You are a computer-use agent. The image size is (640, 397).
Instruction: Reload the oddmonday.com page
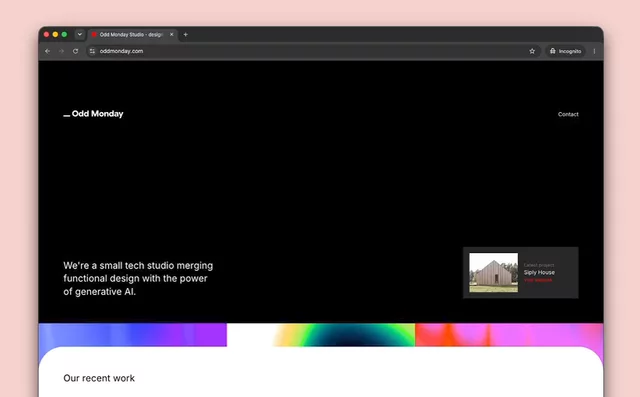[76, 51]
